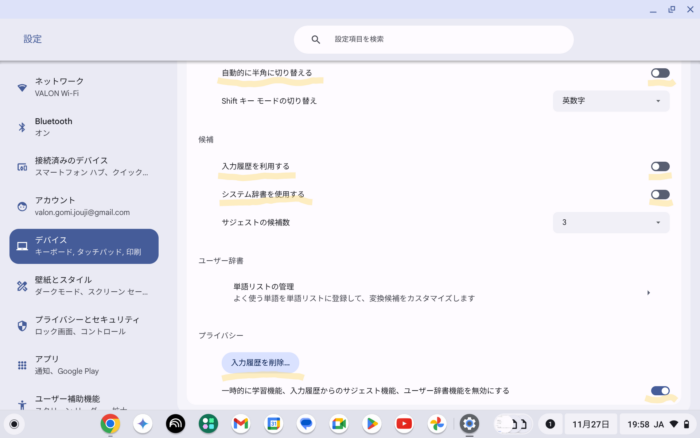Click the Bluetooth icon in sidebar
This screenshot has width=700, height=438.
click(22, 127)
